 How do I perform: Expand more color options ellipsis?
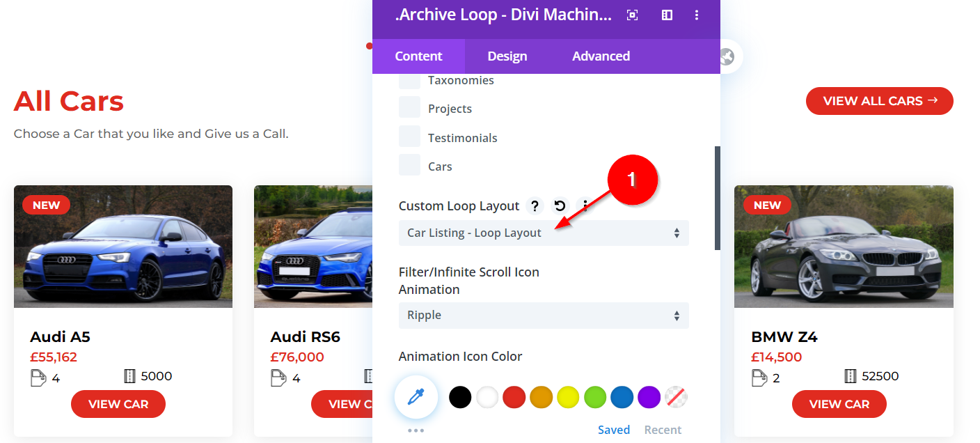[416, 430]
